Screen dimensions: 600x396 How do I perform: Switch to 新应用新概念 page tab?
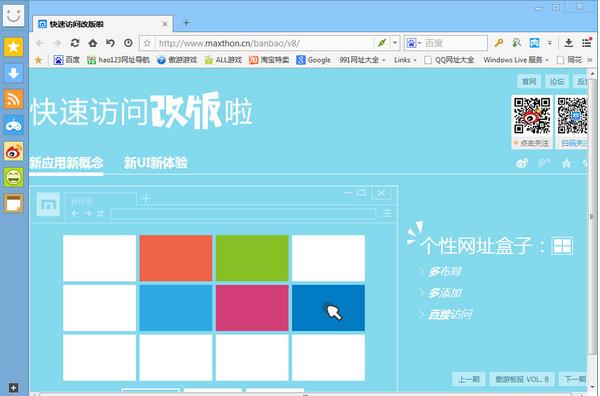pyautogui.click(x=66, y=163)
